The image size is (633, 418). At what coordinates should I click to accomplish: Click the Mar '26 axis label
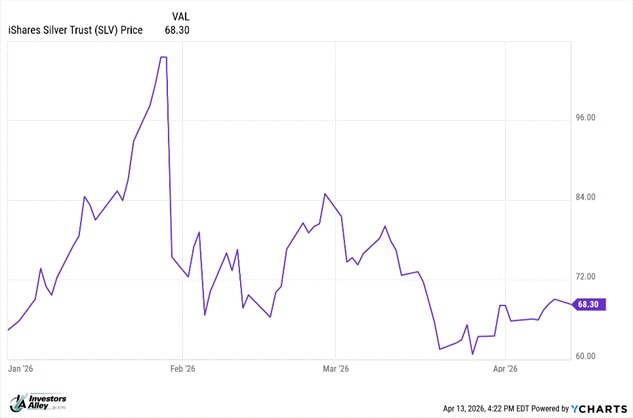tap(337, 369)
